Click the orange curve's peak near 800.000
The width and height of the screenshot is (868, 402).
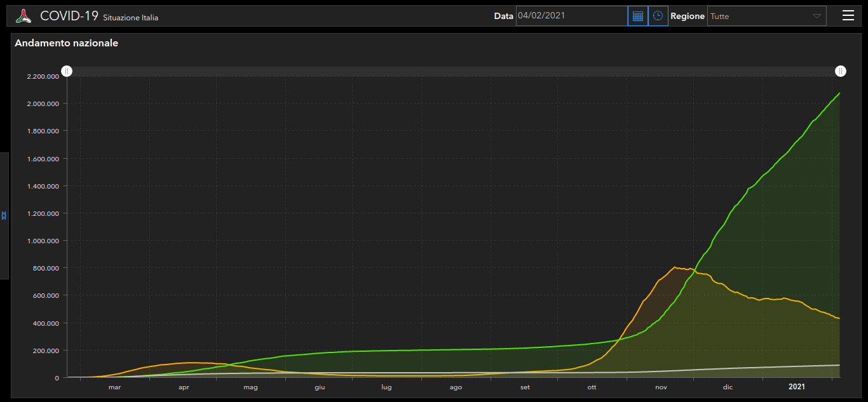tap(674, 267)
